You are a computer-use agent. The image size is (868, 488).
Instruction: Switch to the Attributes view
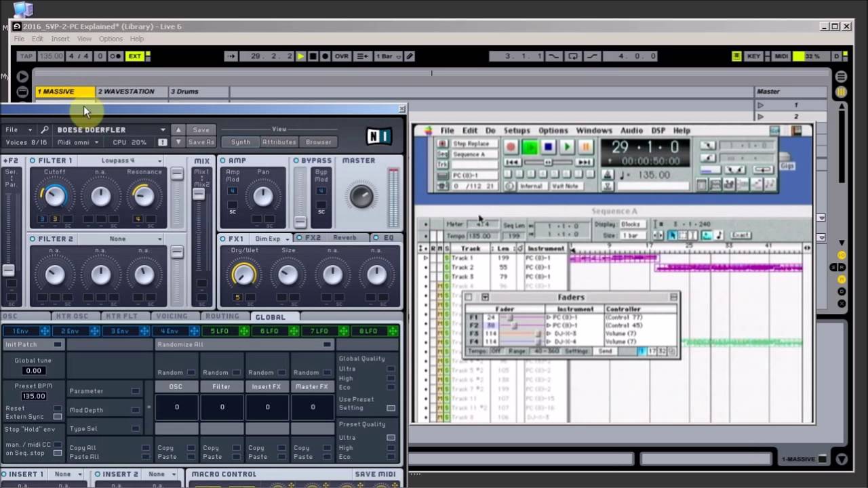279,142
